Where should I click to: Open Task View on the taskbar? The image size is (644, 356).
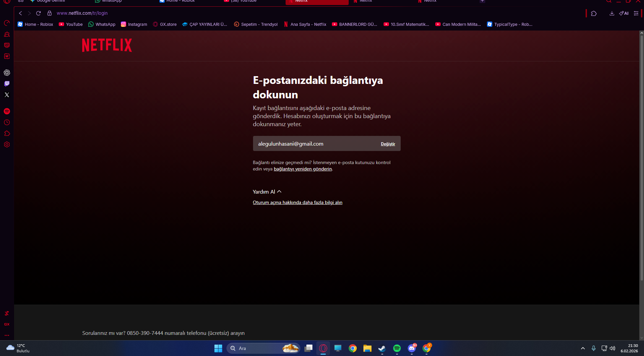(x=308, y=348)
